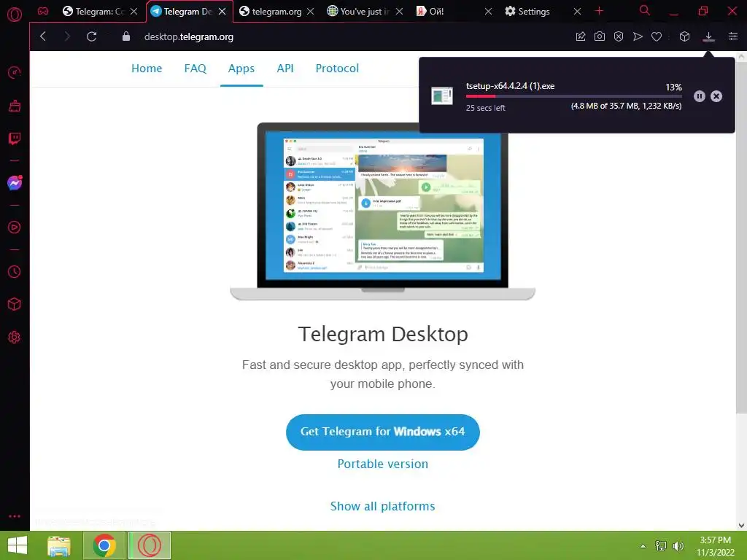The width and height of the screenshot is (747, 560).
Task: Open Facebook Messenger in sidebar
Action: tap(15, 183)
